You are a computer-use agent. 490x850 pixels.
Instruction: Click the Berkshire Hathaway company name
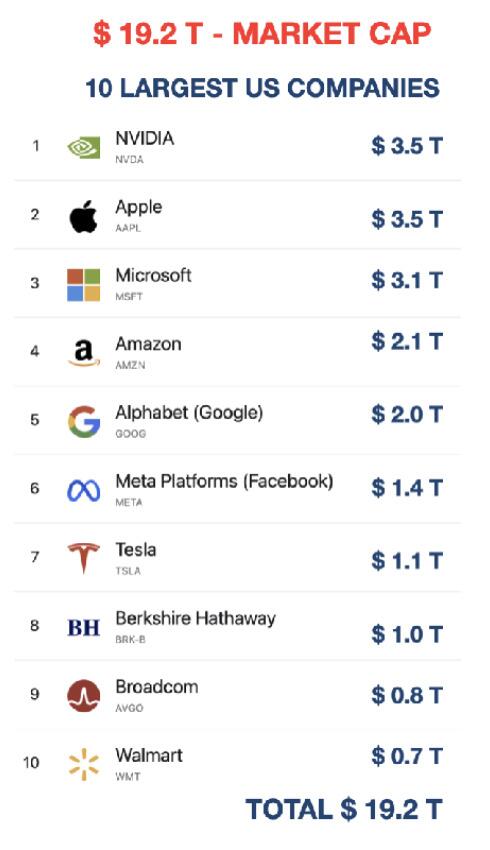click(196, 618)
